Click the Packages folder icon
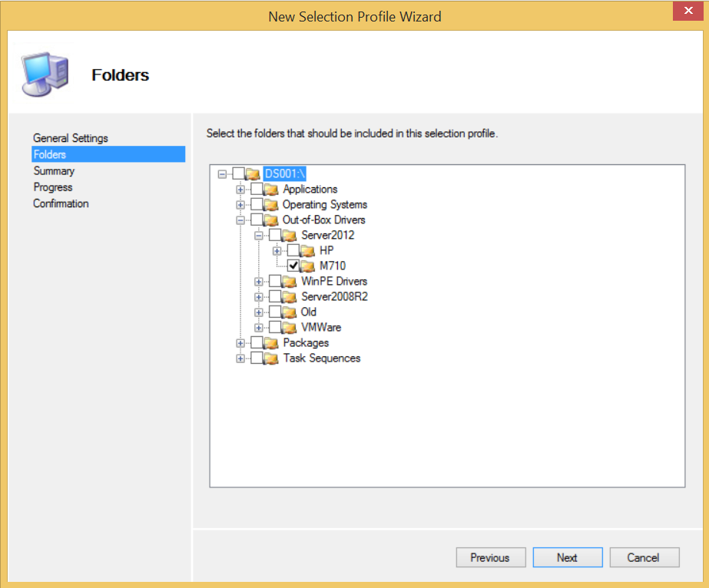This screenshot has width=709, height=588. click(x=271, y=343)
